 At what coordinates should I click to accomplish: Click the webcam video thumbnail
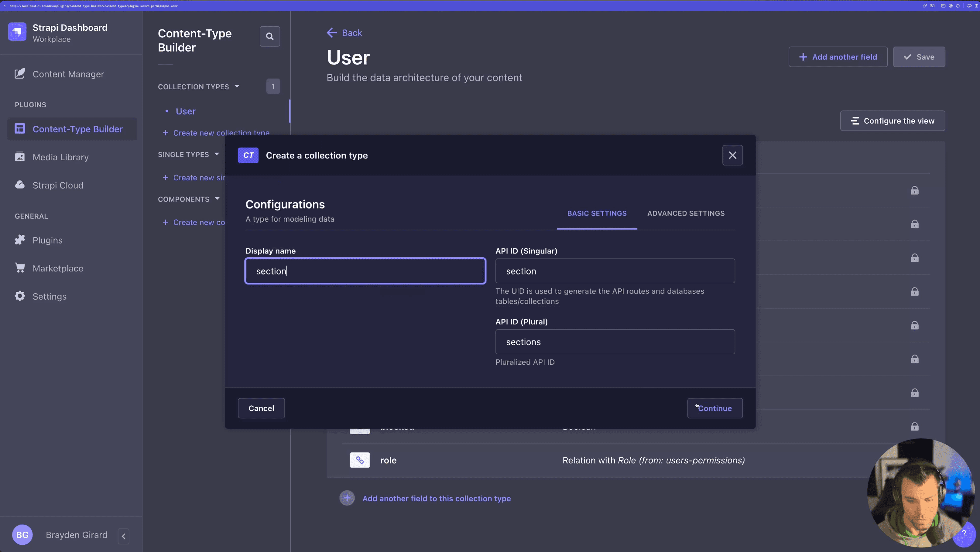[x=921, y=493]
